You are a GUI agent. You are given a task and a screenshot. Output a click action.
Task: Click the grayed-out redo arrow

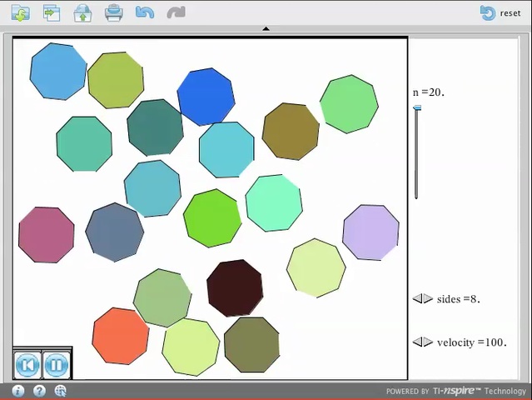(x=176, y=12)
